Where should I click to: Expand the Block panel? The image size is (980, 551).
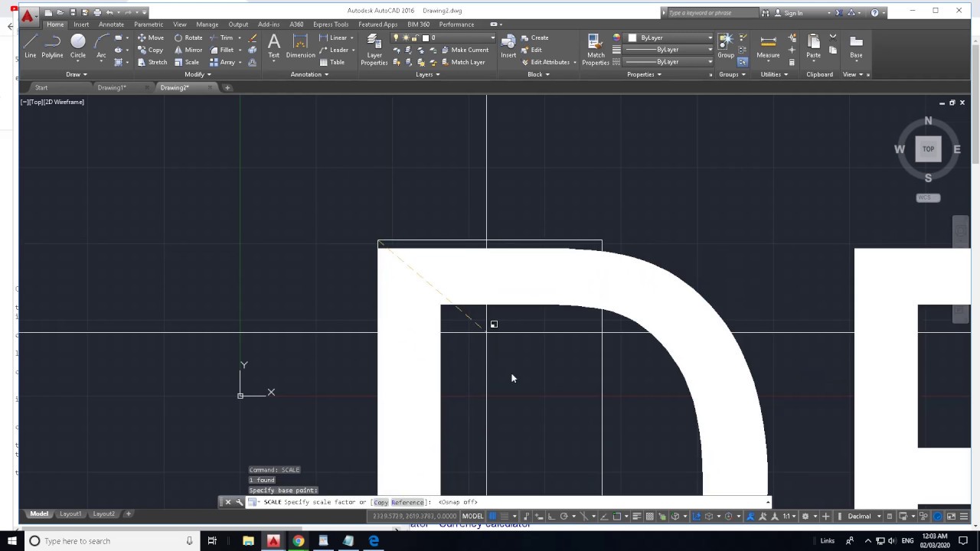click(538, 74)
